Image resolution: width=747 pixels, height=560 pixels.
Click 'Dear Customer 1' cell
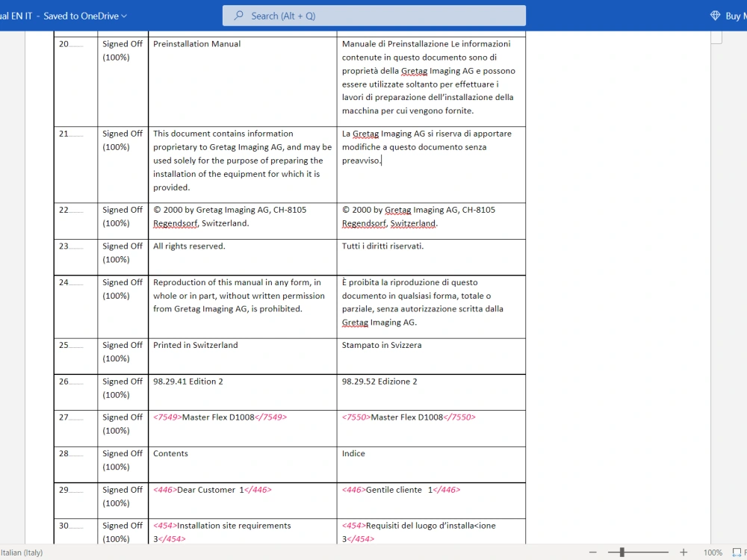coord(243,501)
